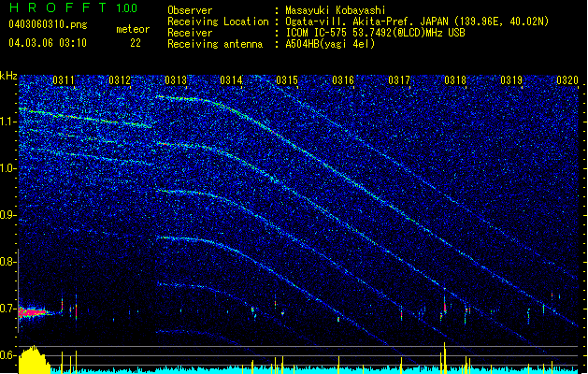Click the 0311 time marker
This screenshot has height=374, width=588.
64,80
